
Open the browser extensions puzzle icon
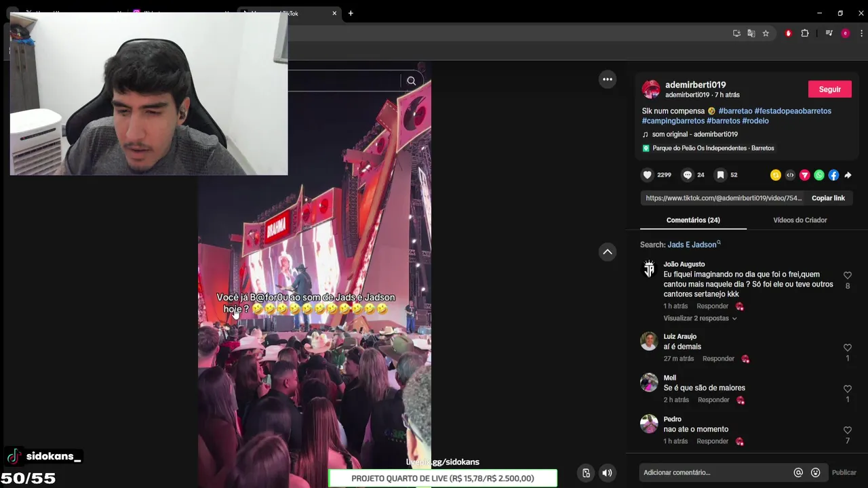805,33
